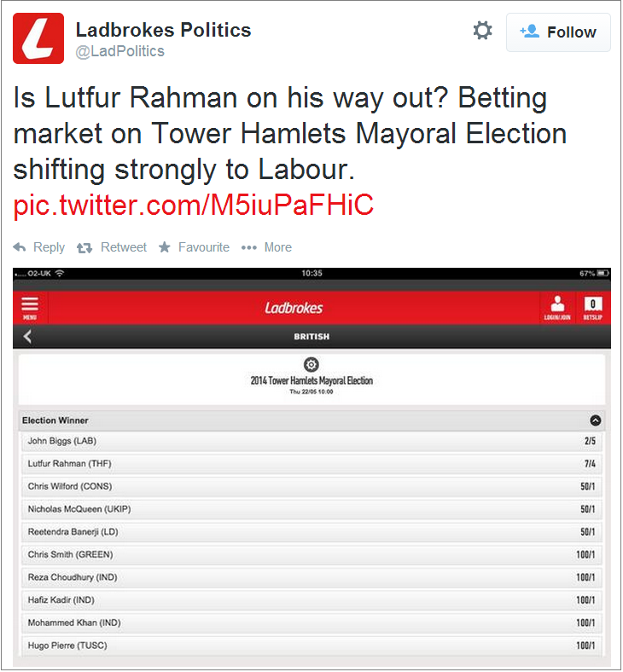The image size is (623, 672).
Task: Pick Chris Wilford (CONS) at 50/1
Action: coord(311,486)
